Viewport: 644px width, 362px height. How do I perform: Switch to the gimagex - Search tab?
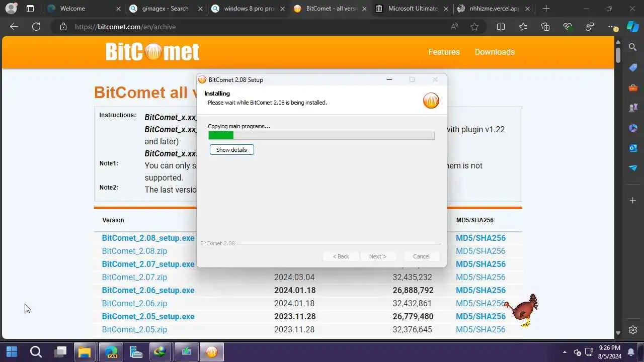pyautogui.click(x=165, y=9)
